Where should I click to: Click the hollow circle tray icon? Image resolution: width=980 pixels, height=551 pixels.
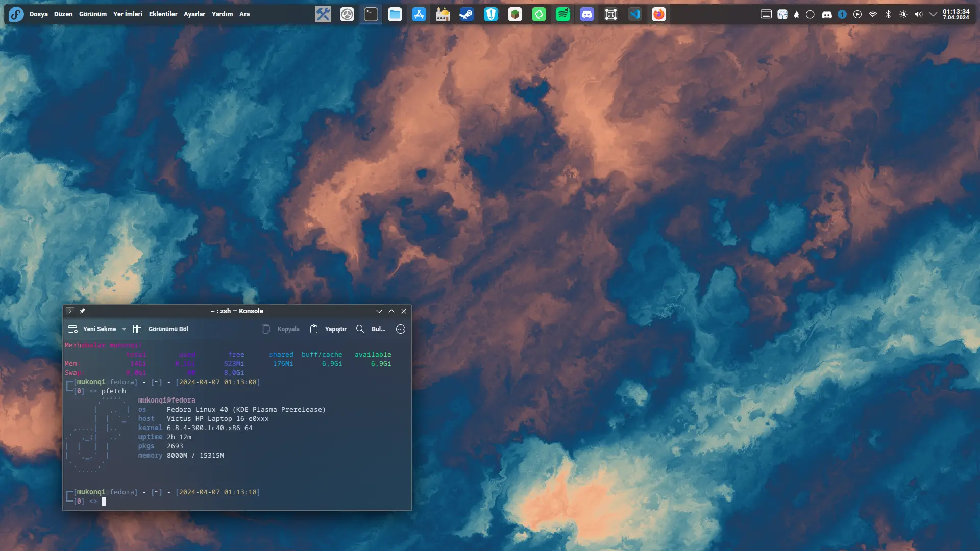click(x=810, y=14)
